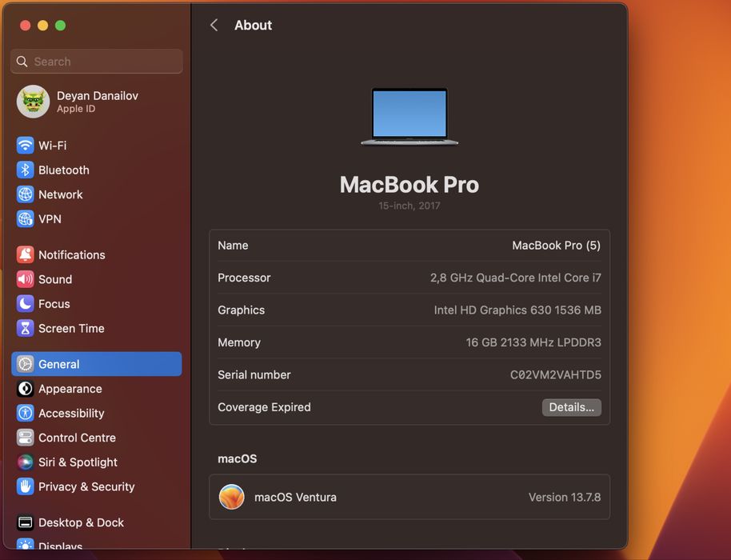Click the 15-inch, 2017 model subtitle

click(x=409, y=206)
